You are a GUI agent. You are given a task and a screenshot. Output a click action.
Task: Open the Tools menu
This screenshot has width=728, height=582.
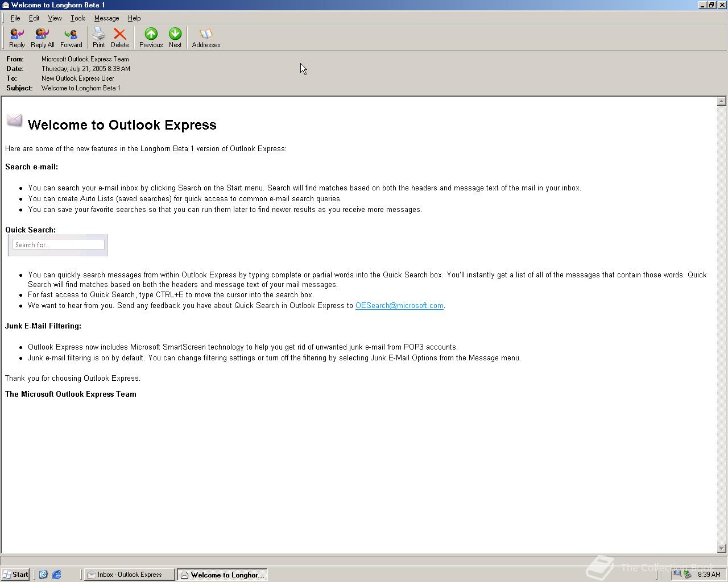[x=78, y=18]
